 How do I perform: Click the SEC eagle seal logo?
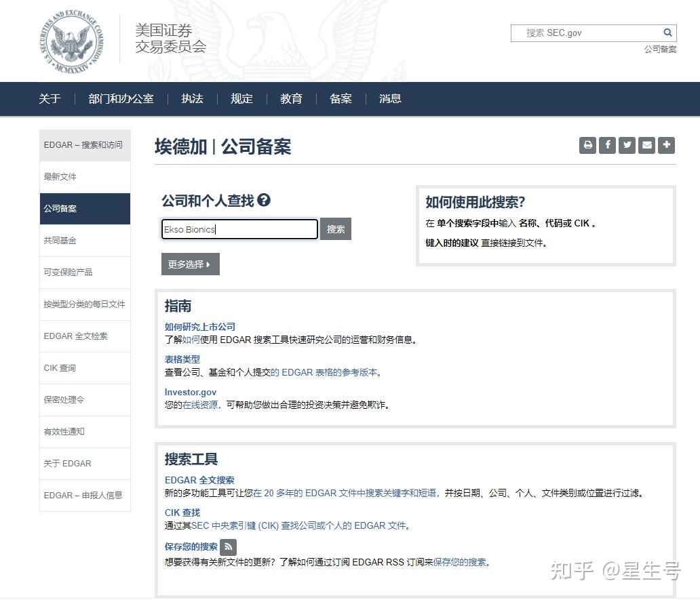[x=70, y=42]
